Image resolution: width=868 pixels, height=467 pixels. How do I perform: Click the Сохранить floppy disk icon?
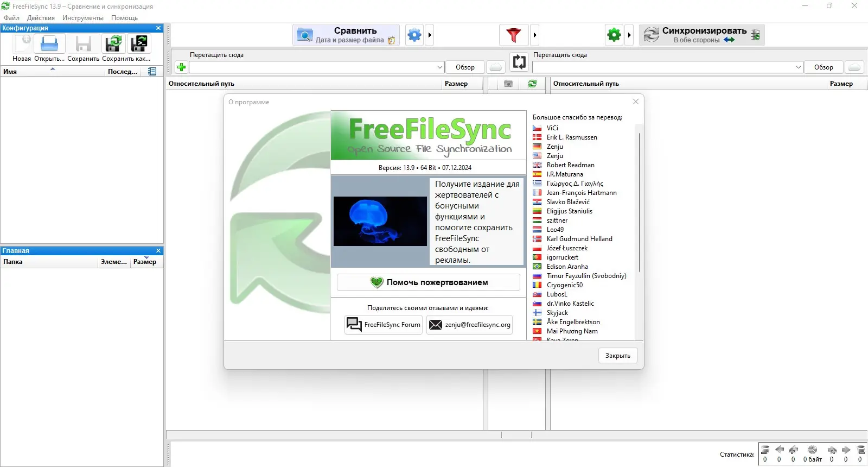pyautogui.click(x=83, y=44)
